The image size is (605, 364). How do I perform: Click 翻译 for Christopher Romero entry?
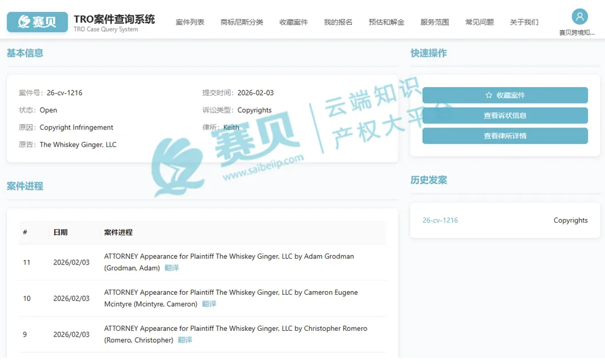click(185, 340)
